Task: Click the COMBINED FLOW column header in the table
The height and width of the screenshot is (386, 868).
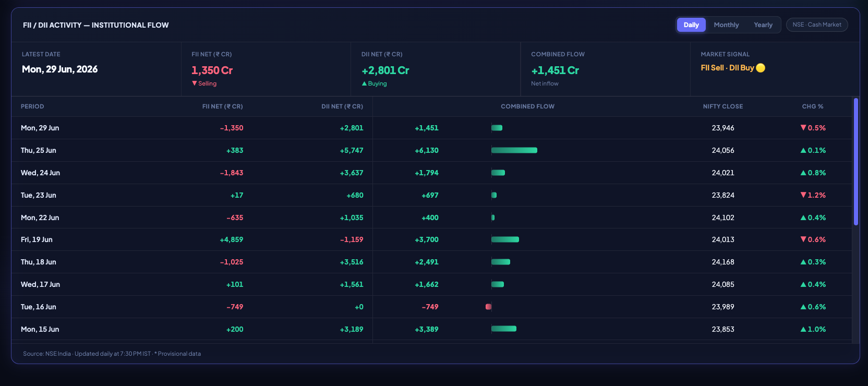Action: [528, 106]
